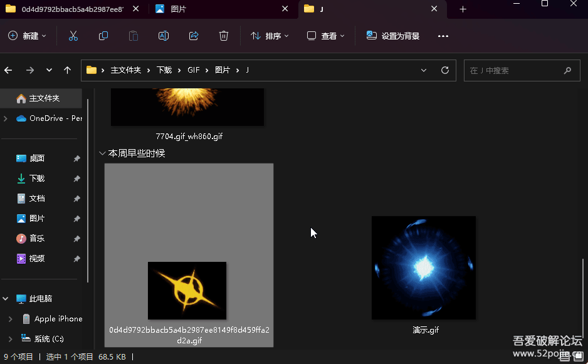Click the search magnifier icon

pos(568,70)
